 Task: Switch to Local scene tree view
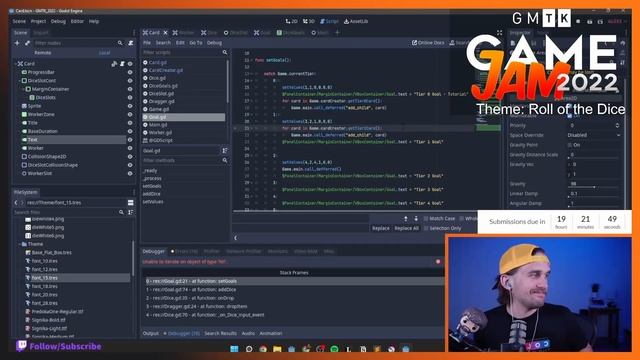pos(104,53)
